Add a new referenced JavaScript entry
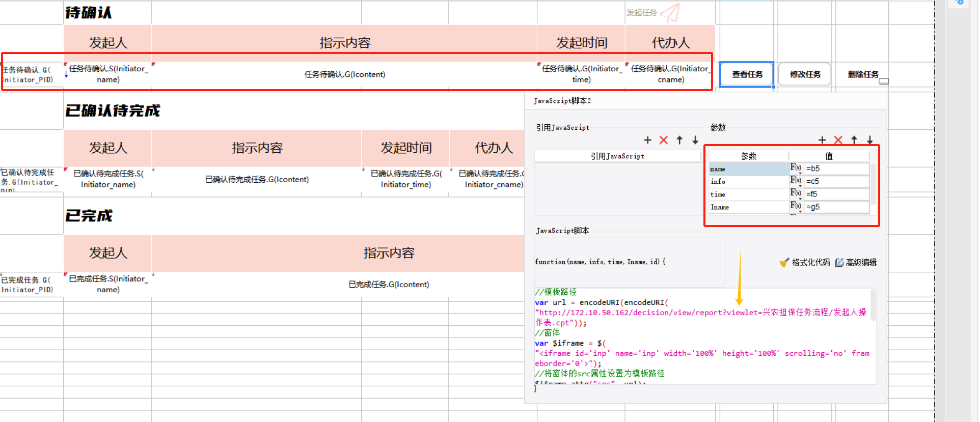Image resolution: width=980 pixels, height=422 pixels. (647, 140)
